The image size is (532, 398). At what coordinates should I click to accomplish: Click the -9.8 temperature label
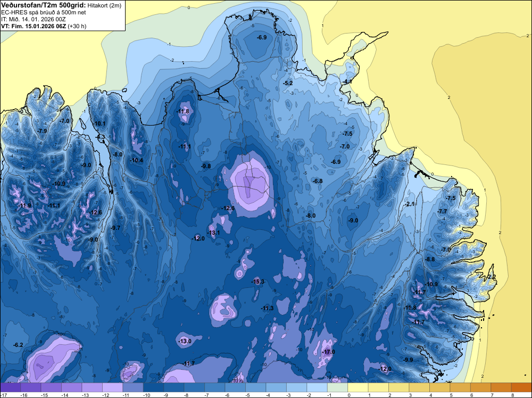205,166
